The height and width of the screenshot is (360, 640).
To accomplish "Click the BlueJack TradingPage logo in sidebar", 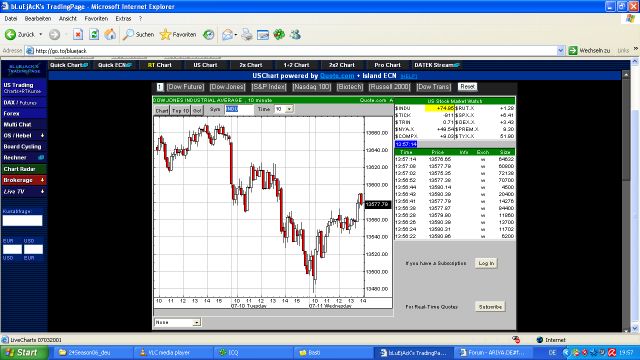I will [24, 69].
